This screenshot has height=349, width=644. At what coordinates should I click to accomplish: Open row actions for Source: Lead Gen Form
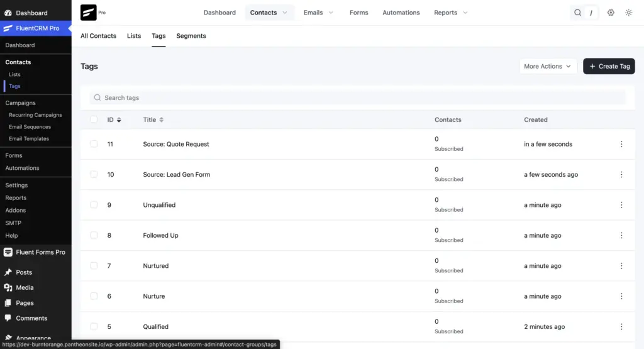tap(621, 175)
